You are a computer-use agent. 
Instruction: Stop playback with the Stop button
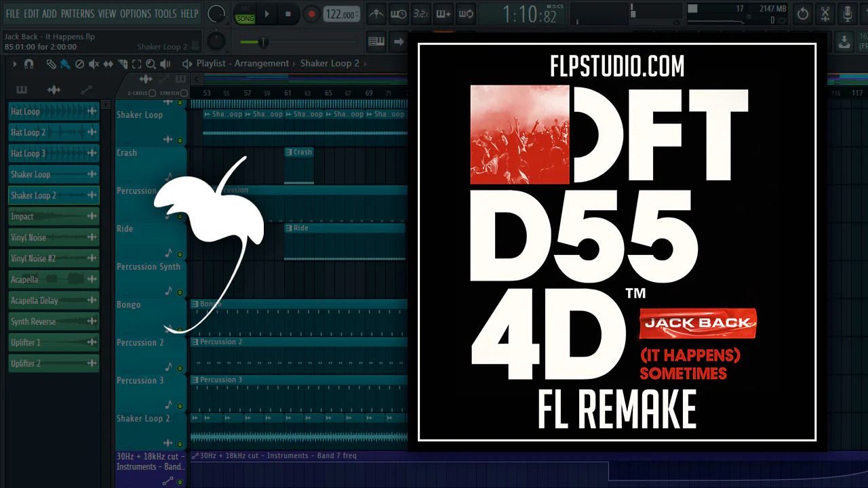click(288, 14)
